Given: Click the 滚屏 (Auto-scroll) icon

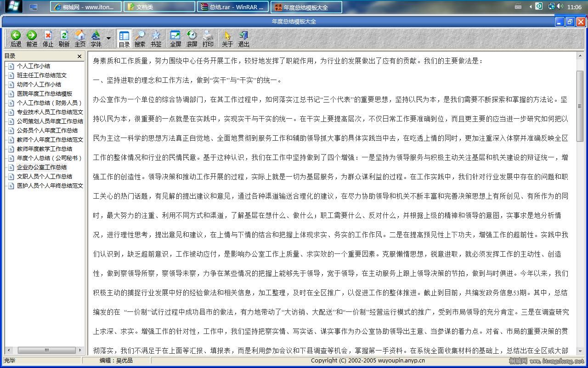Looking at the screenshot, I should (x=192, y=39).
